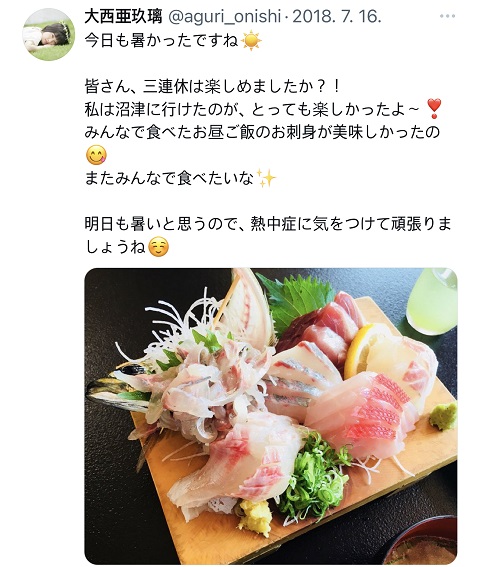Screen dimensions: 480x567
Task: Click the wasabi mound on the wooden board
Action: coord(443,416)
